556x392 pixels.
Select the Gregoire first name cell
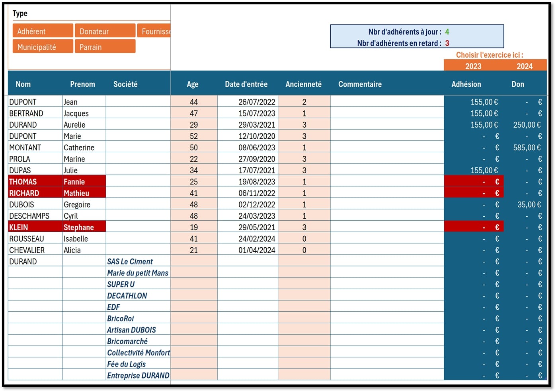click(84, 204)
